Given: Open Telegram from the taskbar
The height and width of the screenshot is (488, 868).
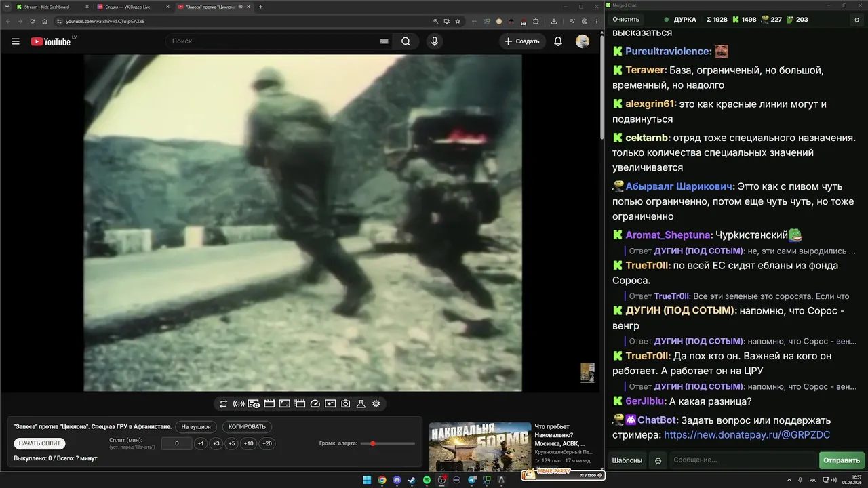Looking at the screenshot, I should (471, 480).
